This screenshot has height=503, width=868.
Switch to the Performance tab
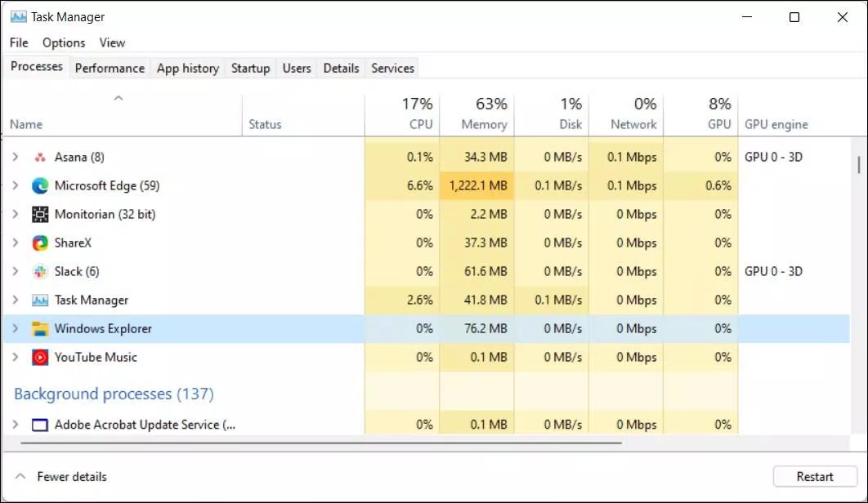[x=109, y=68]
